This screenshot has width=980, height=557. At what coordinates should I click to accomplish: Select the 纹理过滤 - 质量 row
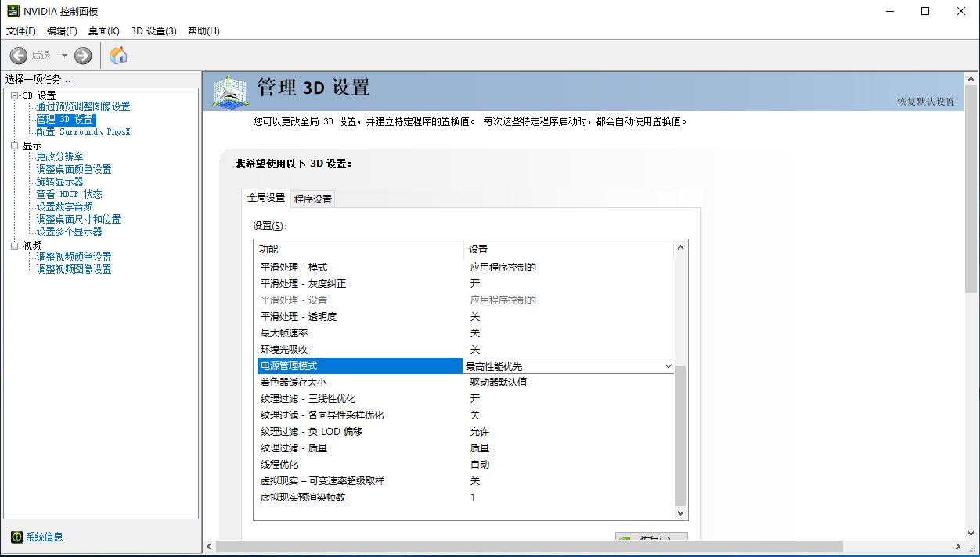click(464, 448)
